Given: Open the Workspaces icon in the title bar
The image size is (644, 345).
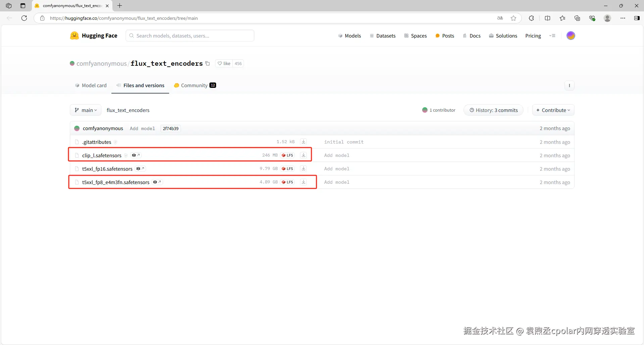Looking at the screenshot, I should pyautogui.click(x=9, y=6).
